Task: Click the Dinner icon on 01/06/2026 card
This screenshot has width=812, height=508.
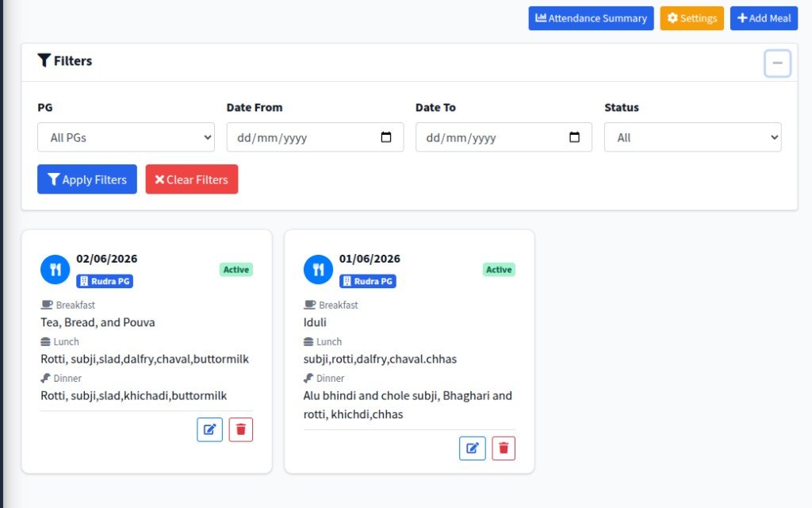Action: [x=308, y=378]
